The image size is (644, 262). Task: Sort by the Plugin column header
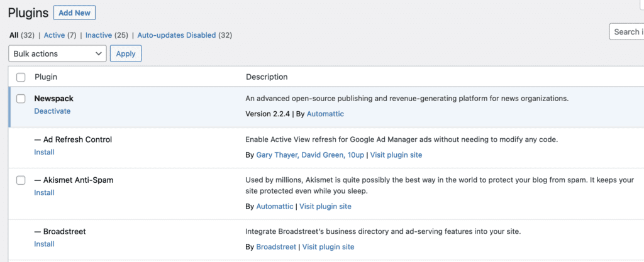(x=46, y=77)
